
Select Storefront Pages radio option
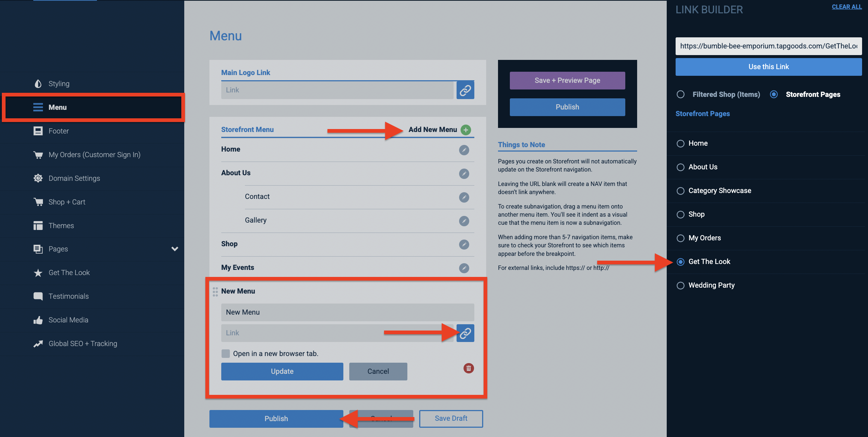pos(774,94)
